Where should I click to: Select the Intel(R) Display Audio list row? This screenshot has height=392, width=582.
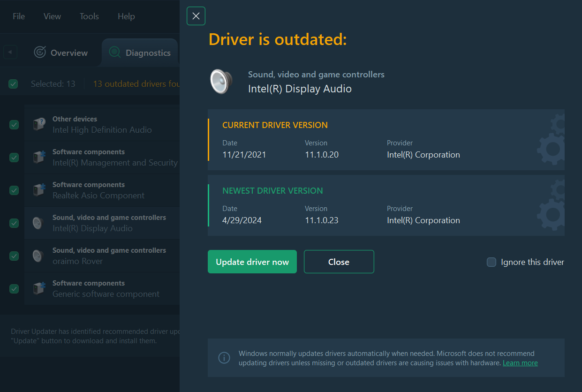tap(108, 223)
